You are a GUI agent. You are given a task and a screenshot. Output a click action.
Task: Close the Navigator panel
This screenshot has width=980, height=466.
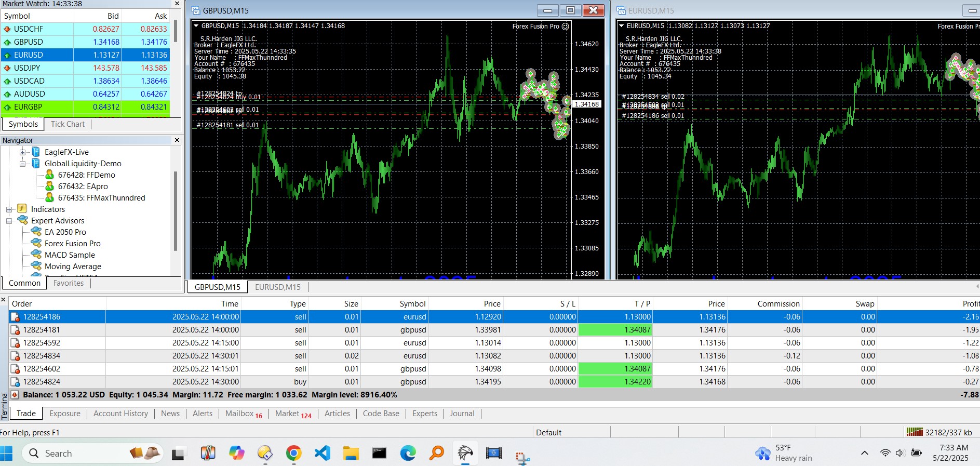tap(177, 140)
